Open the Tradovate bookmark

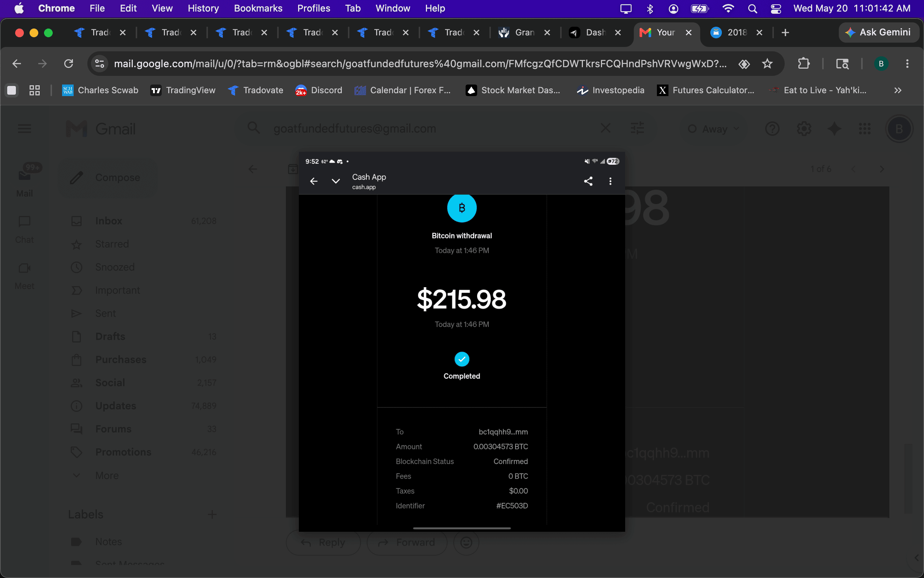click(256, 90)
